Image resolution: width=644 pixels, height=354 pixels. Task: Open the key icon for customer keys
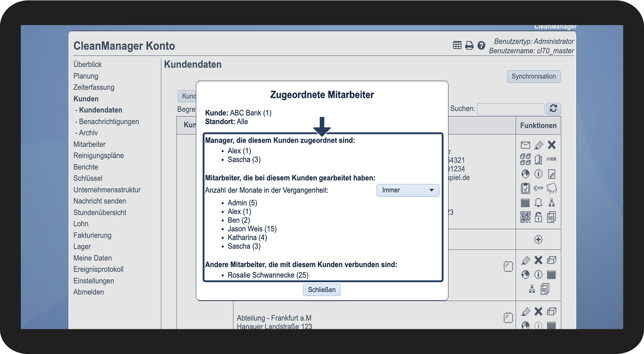538,188
